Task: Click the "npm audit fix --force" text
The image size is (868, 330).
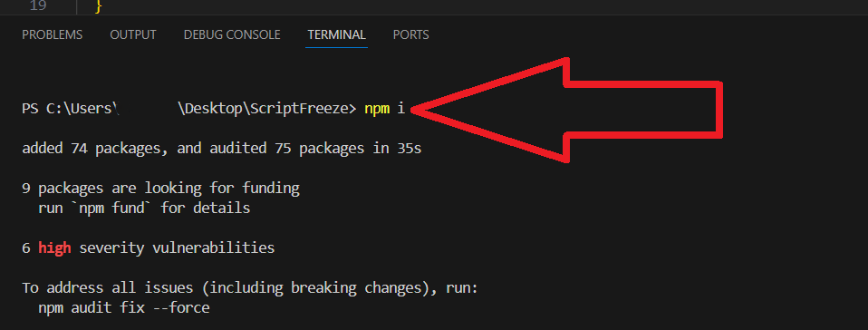Action: [x=124, y=308]
